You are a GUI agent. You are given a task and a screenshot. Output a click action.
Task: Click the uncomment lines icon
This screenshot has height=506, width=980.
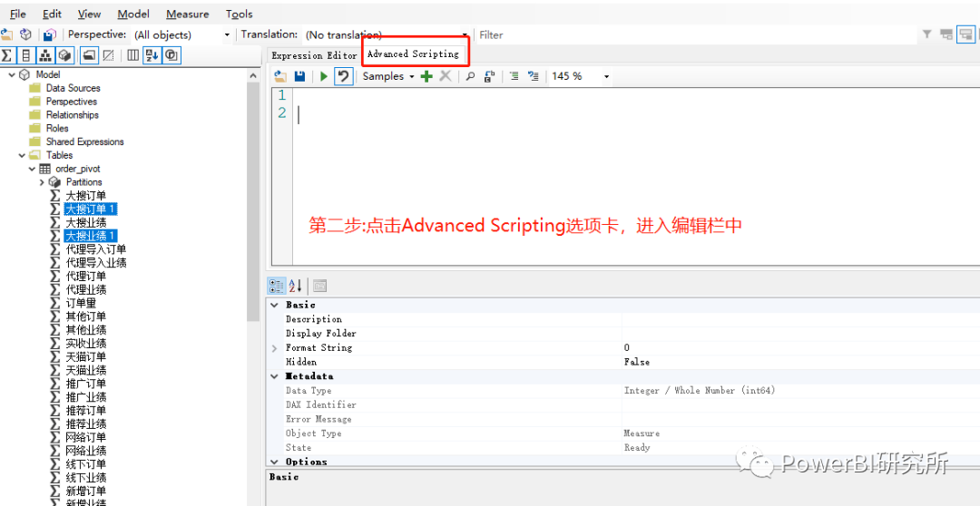534,76
